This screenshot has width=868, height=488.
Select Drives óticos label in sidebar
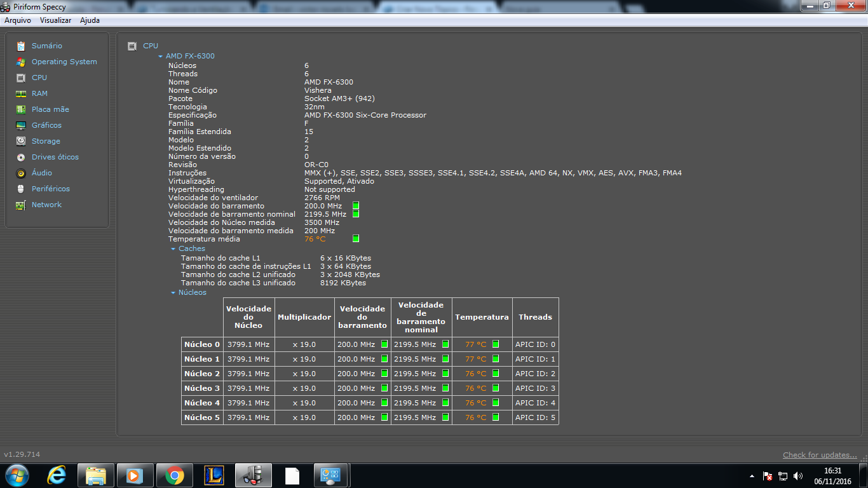tap(55, 157)
